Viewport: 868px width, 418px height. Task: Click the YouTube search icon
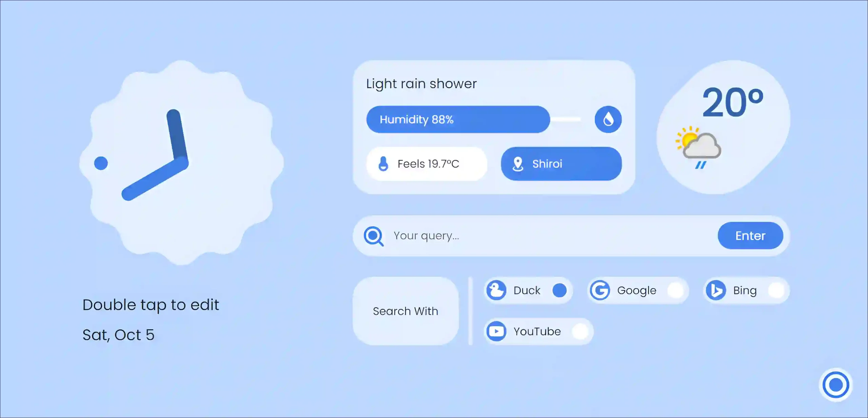pos(495,331)
